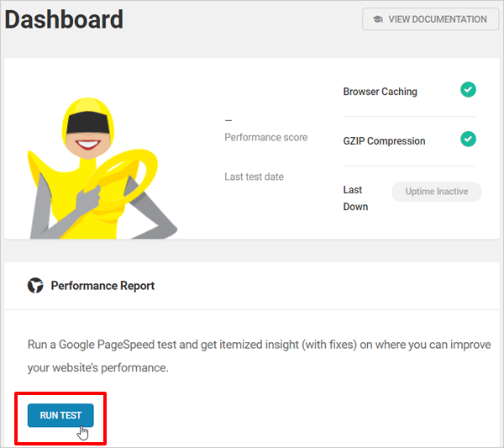Image resolution: width=504 pixels, height=448 pixels.
Task: Click the RUN TEST button
Action: [60, 415]
